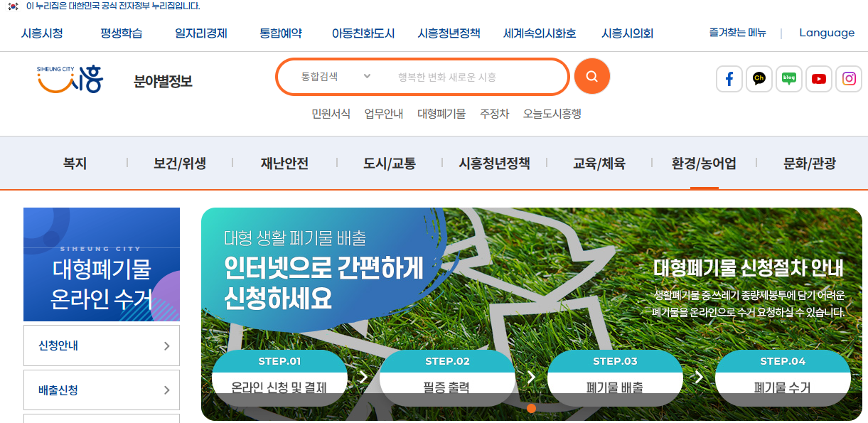
Task: Select the 도시/교통 category tab
Action: click(390, 164)
